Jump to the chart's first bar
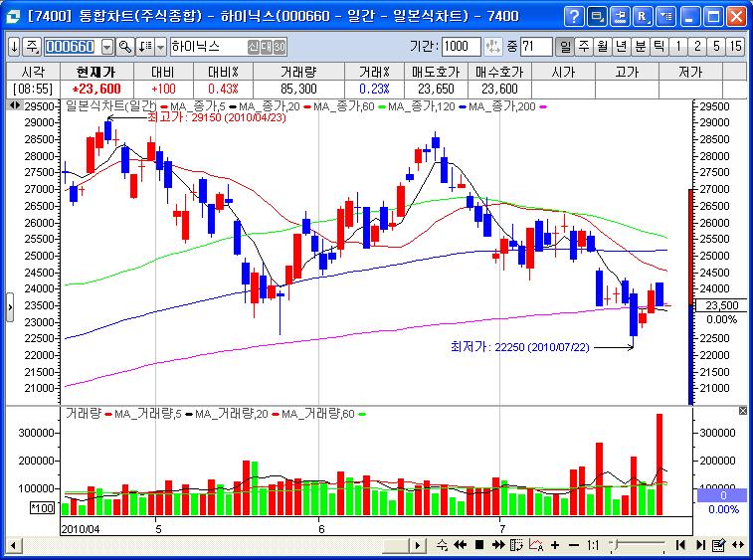This screenshot has width=753, height=560. 680,545
